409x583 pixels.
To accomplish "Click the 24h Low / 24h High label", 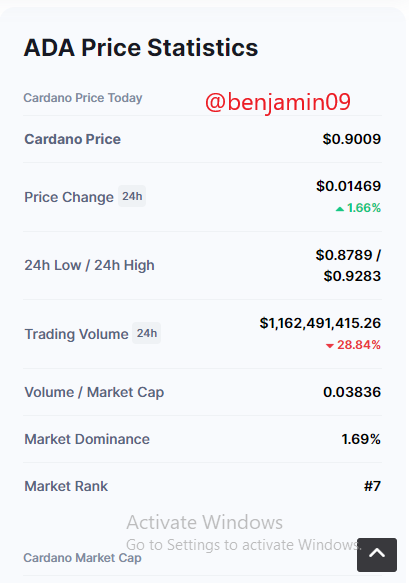I will click(x=89, y=265).
